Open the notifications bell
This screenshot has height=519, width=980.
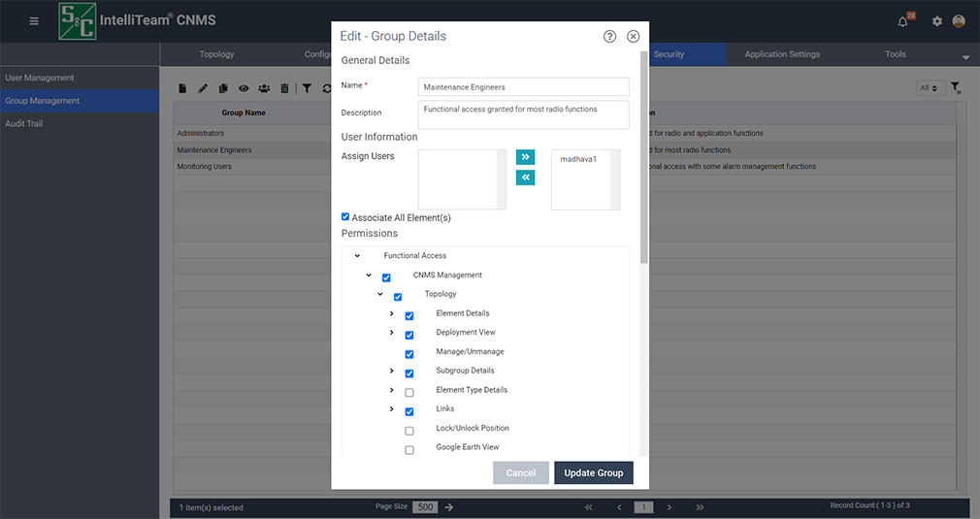pyautogui.click(x=902, y=21)
